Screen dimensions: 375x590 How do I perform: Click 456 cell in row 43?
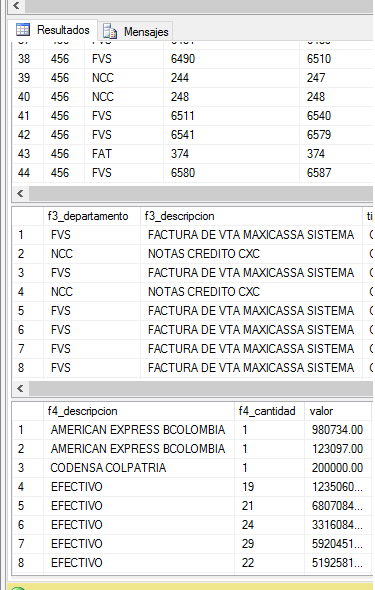[64, 154]
